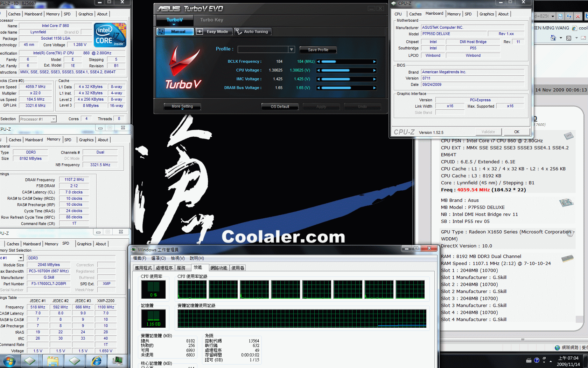Click OK in the CPU-Z Mainboard window

click(517, 132)
